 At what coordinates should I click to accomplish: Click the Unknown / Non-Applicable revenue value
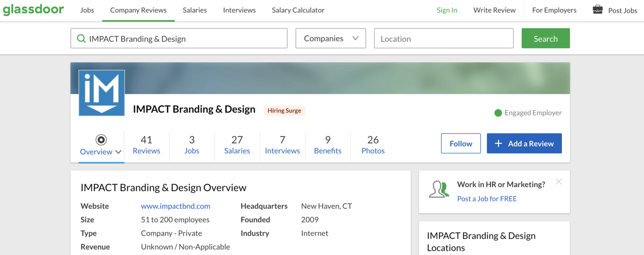coord(186,247)
